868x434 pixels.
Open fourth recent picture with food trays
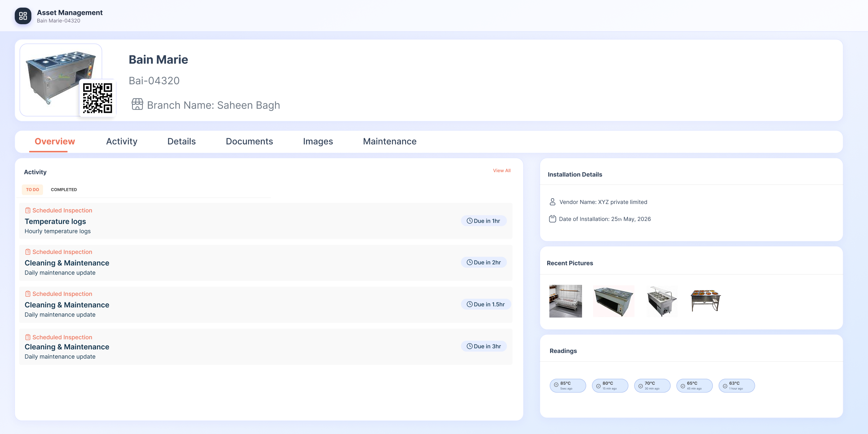point(706,300)
